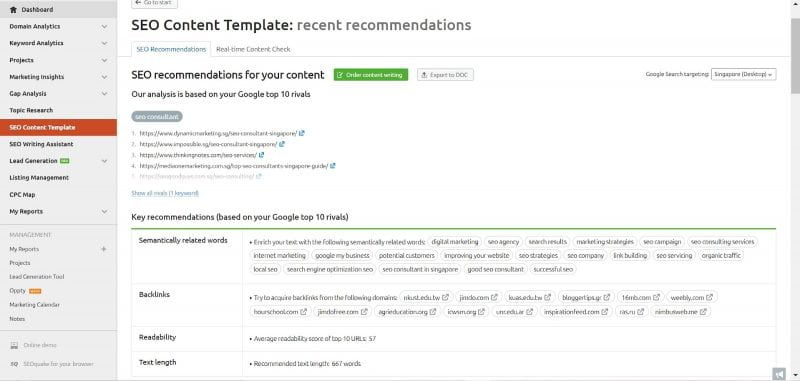Add new report with plus icon
This screenshot has width=800, height=381.
pos(104,249)
